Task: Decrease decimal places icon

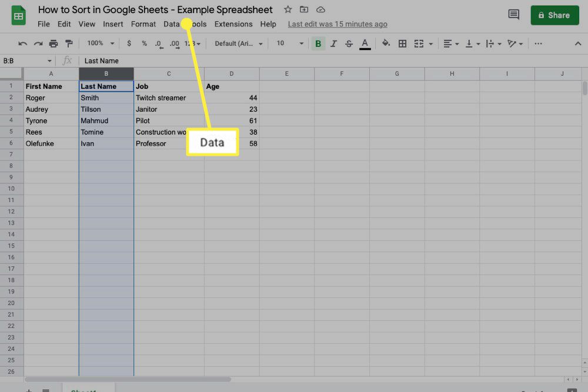Action: tap(159, 44)
